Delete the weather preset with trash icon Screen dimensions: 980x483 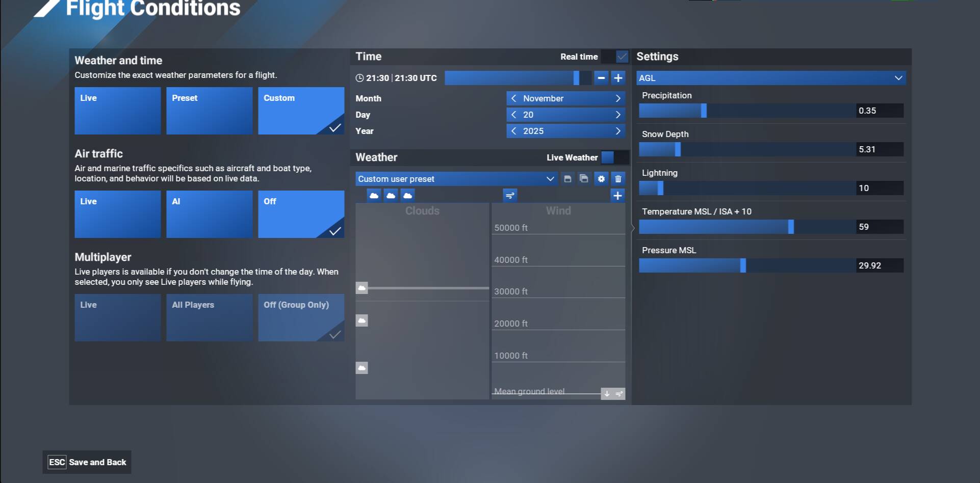tap(618, 179)
